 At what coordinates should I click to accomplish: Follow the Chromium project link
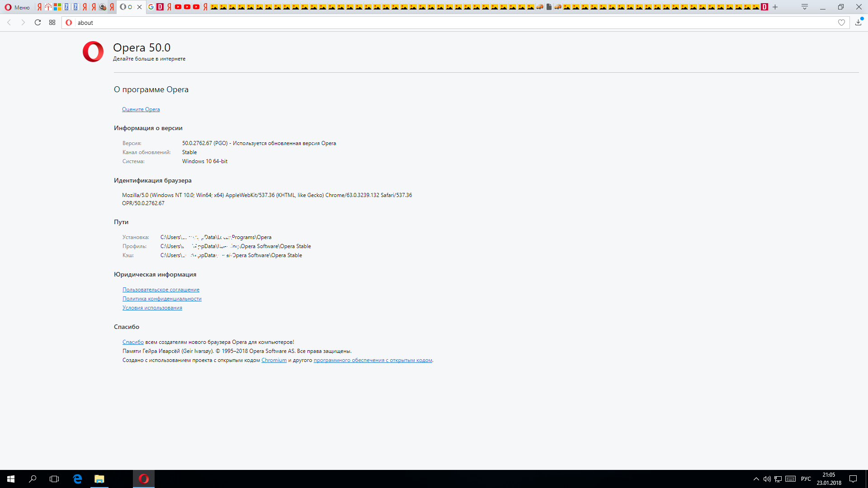coord(274,360)
